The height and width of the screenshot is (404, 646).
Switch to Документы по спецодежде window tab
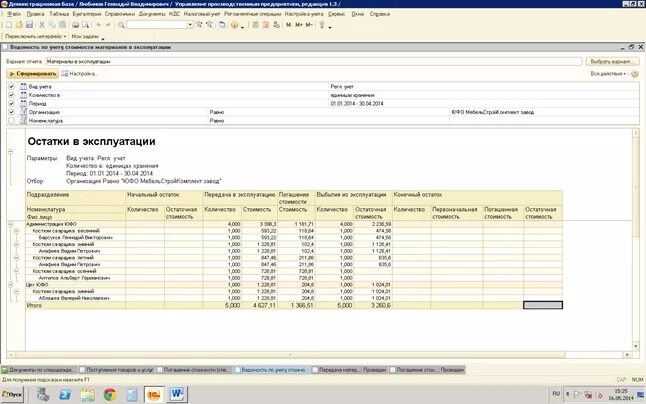pyautogui.click(x=39, y=370)
